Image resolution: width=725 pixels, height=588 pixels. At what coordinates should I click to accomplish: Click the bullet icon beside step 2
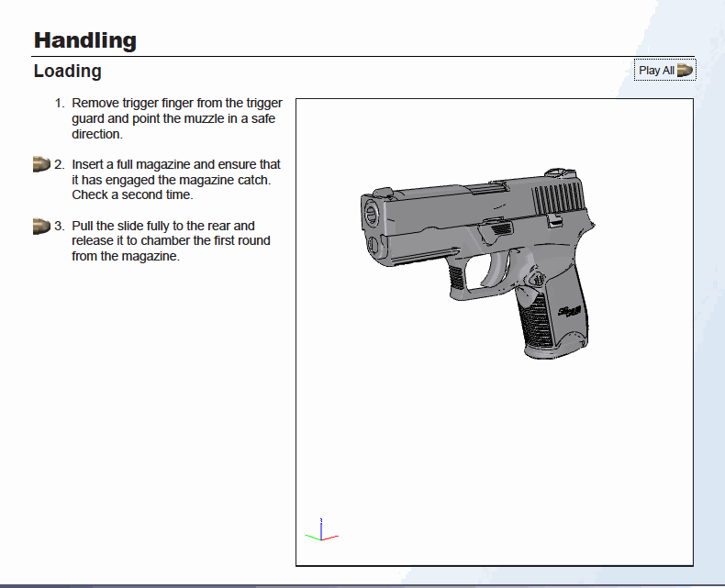[x=40, y=164]
